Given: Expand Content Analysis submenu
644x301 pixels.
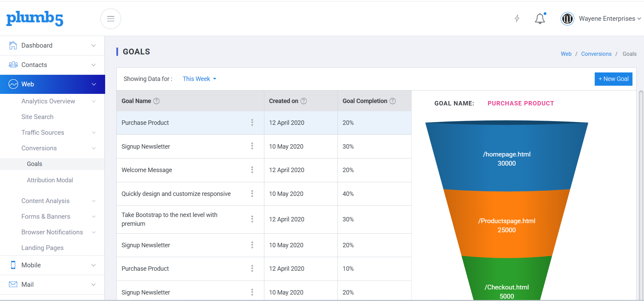Looking at the screenshot, I should (94, 201).
